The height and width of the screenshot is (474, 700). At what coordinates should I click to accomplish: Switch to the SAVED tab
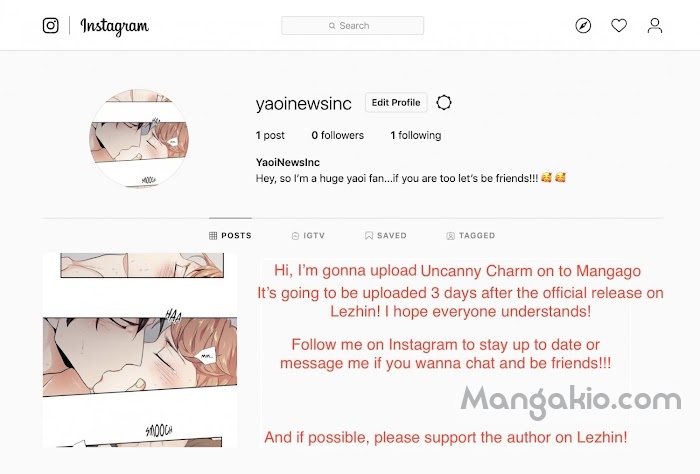(x=386, y=236)
